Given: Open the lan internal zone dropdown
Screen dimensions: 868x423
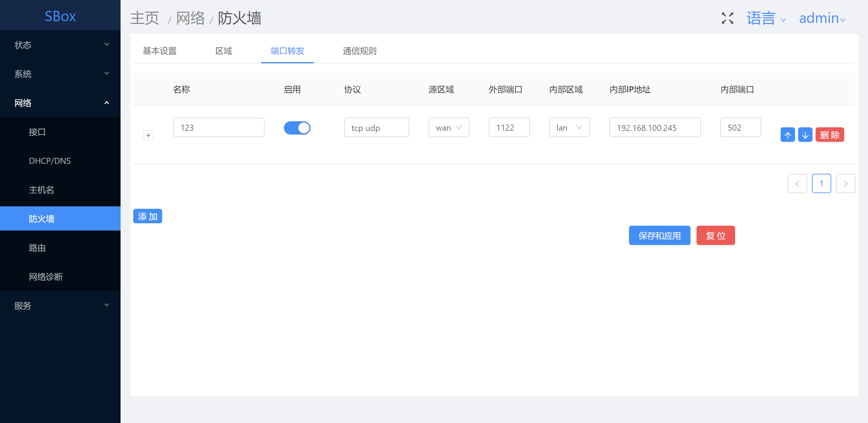Looking at the screenshot, I should click(569, 128).
